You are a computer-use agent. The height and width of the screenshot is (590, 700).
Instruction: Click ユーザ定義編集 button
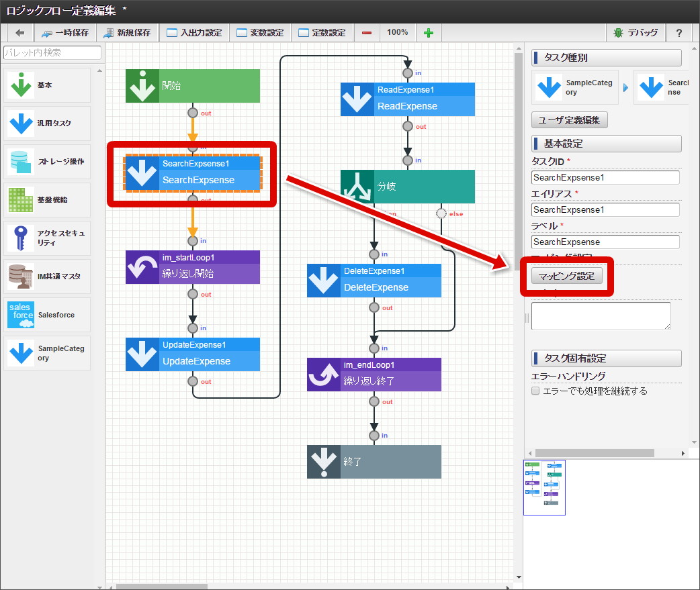pyautogui.click(x=569, y=120)
